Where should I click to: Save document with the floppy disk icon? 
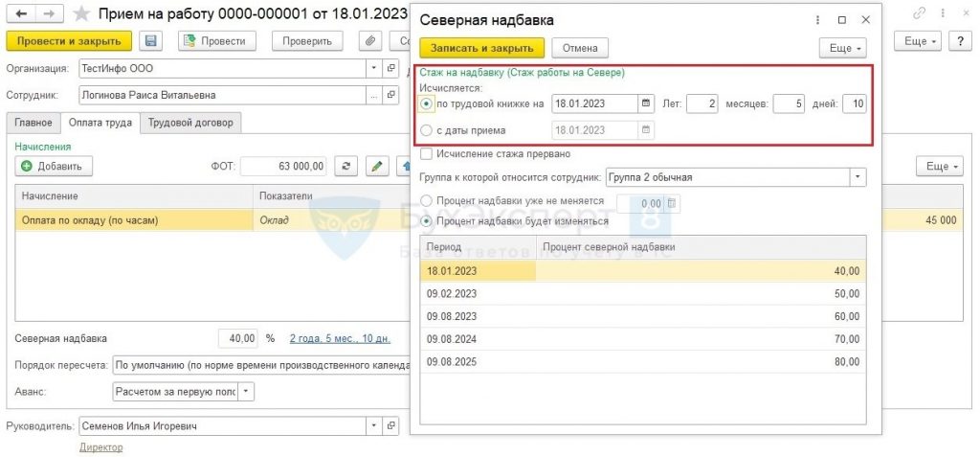150,41
